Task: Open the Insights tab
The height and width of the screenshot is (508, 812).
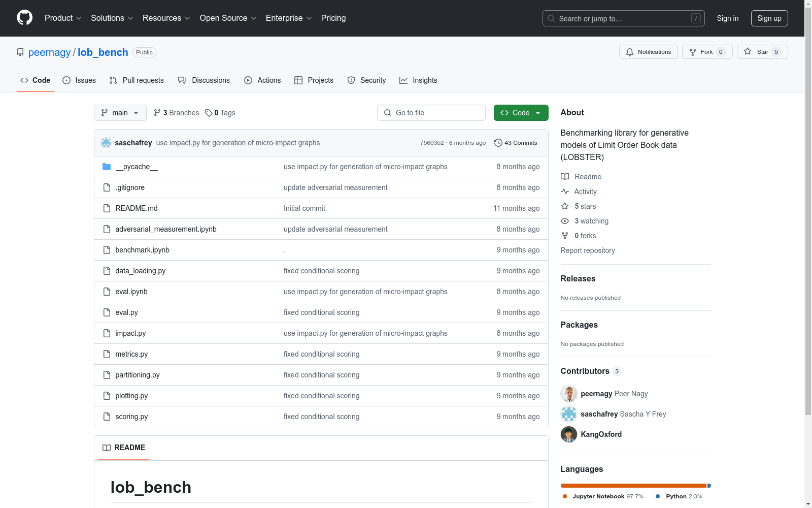Action: 418,80
